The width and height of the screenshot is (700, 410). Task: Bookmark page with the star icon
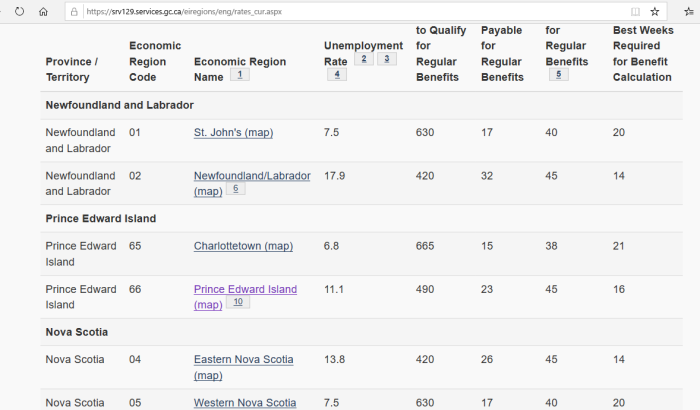654,12
